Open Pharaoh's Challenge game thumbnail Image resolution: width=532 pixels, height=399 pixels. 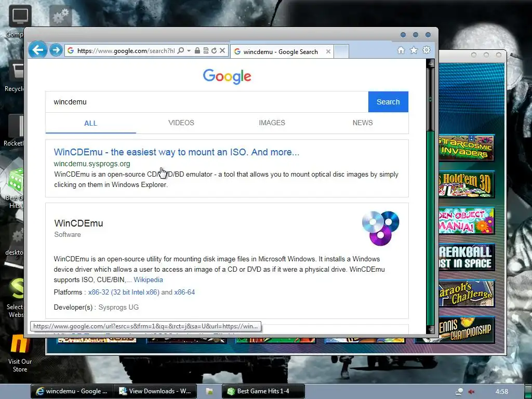467,294
